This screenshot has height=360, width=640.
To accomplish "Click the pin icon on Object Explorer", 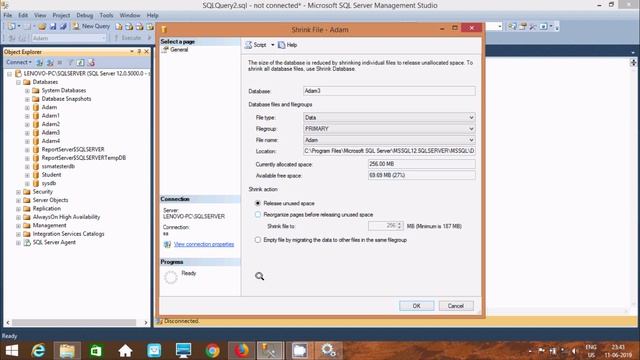I will (x=139, y=52).
